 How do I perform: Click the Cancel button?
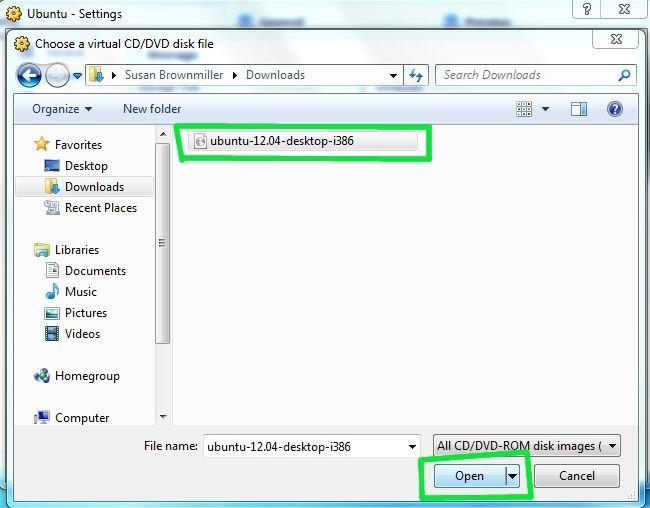coord(577,476)
